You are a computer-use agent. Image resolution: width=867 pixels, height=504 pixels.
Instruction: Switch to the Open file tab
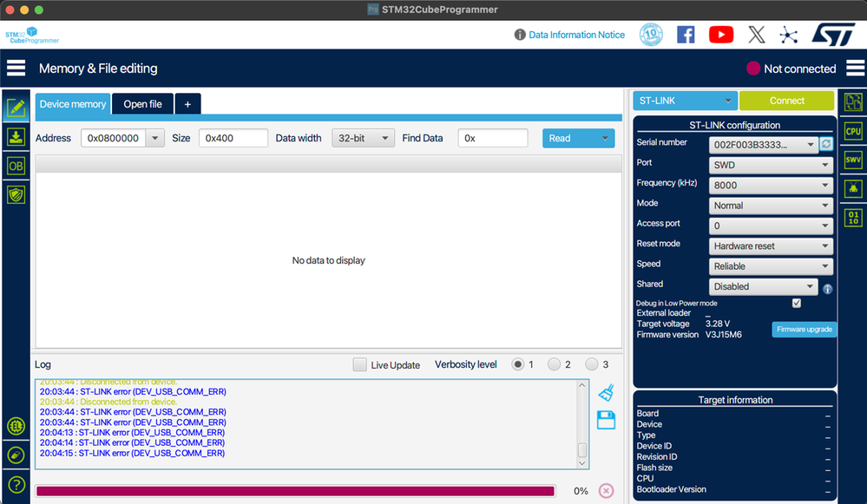142,104
